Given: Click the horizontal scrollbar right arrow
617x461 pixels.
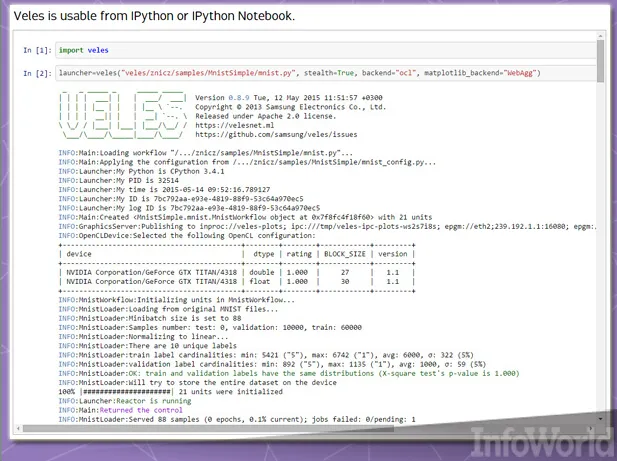Looking at the screenshot, I should [591, 428].
